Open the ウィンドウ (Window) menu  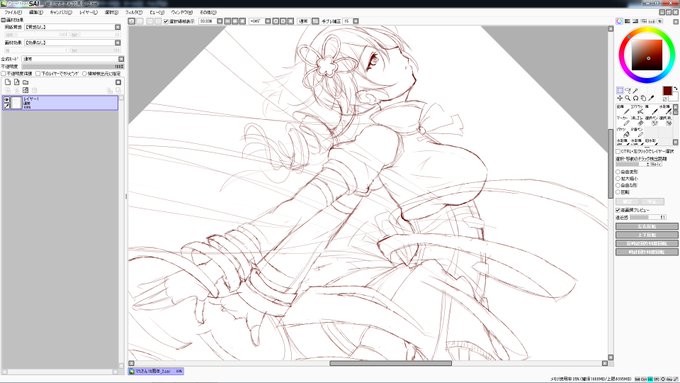click(x=182, y=13)
